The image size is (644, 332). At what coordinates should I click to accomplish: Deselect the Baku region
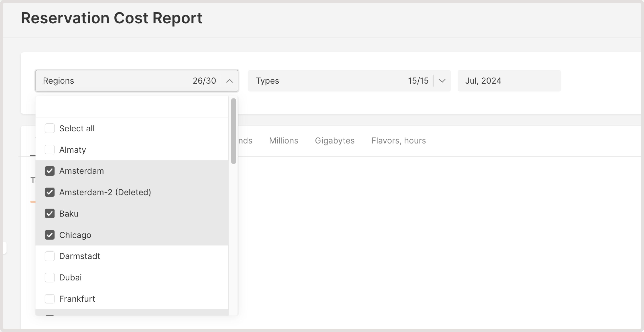point(50,213)
